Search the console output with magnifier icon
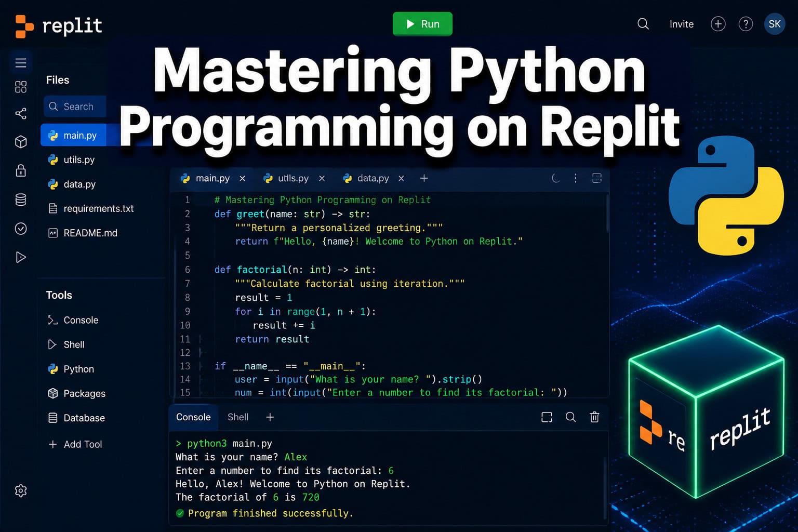The height and width of the screenshot is (532, 798). click(x=570, y=417)
